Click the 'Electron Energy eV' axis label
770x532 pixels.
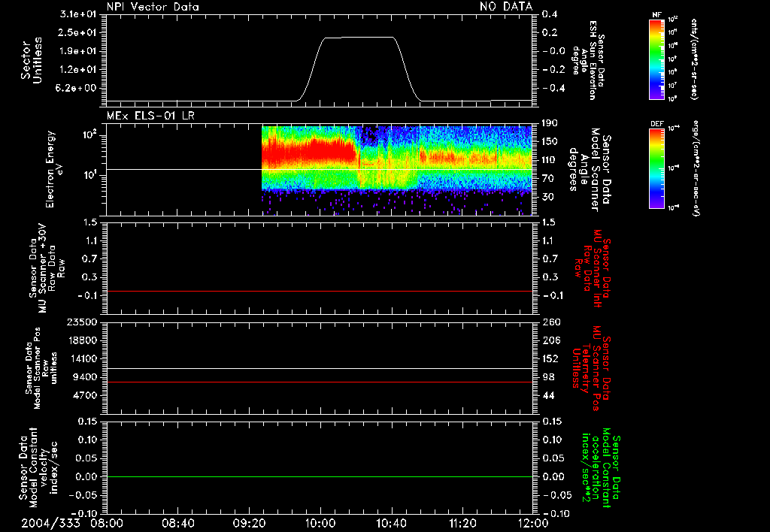[53, 169]
